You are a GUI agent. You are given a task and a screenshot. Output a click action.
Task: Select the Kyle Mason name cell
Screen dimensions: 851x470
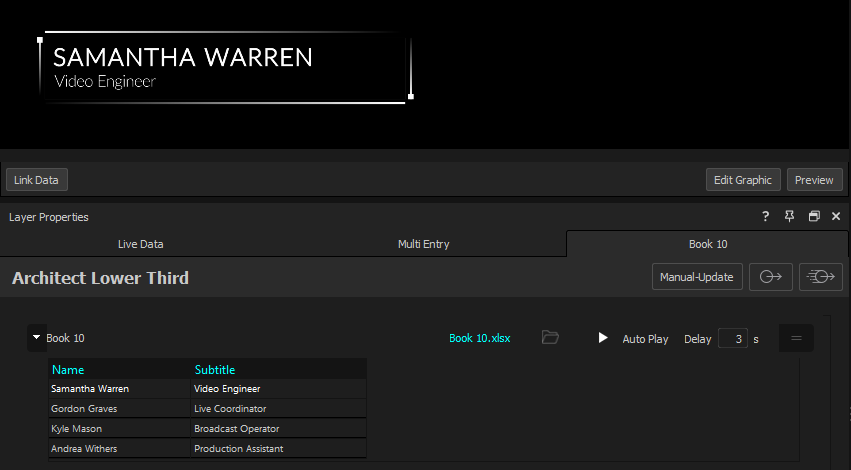coord(119,429)
